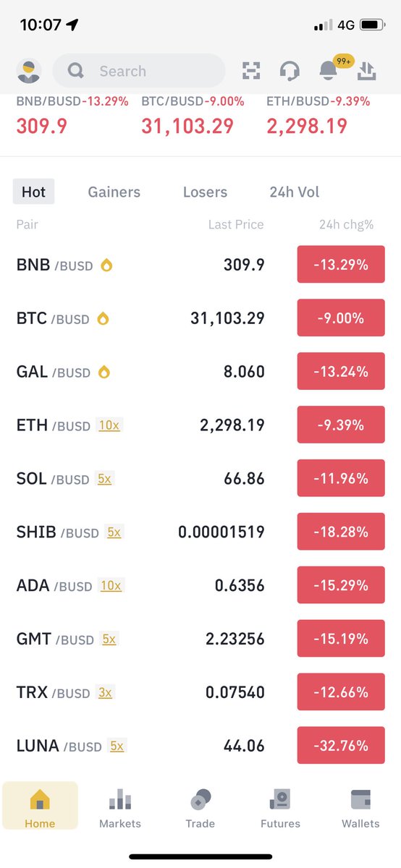Switch to the Losers tab
The height and width of the screenshot is (868, 401).
pyautogui.click(x=205, y=192)
